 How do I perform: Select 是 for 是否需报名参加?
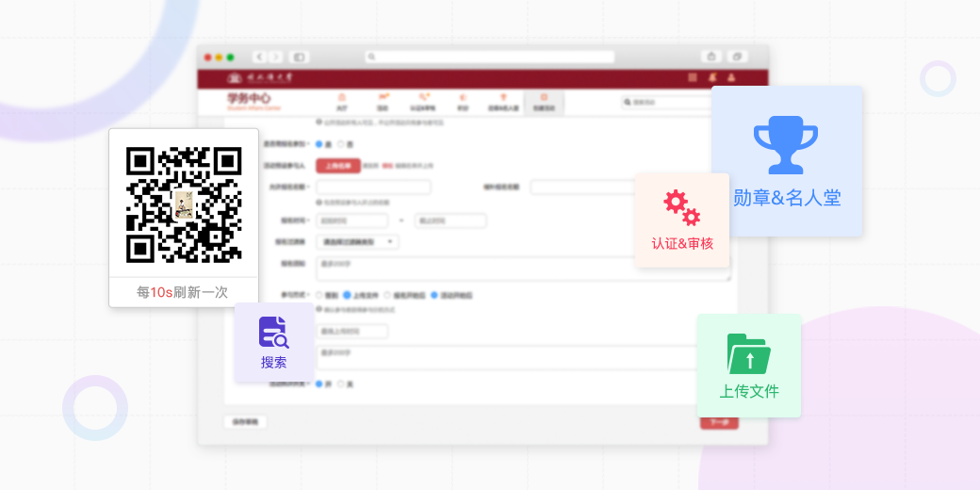[319, 144]
